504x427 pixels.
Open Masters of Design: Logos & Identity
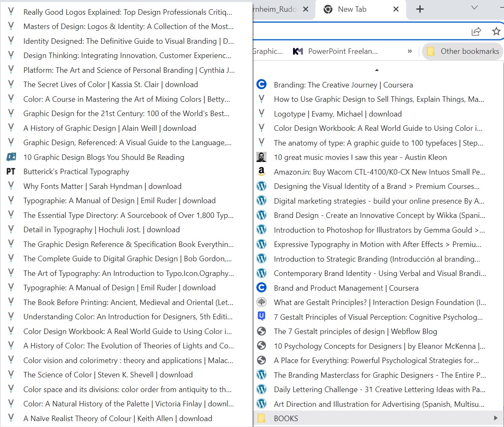(126, 27)
